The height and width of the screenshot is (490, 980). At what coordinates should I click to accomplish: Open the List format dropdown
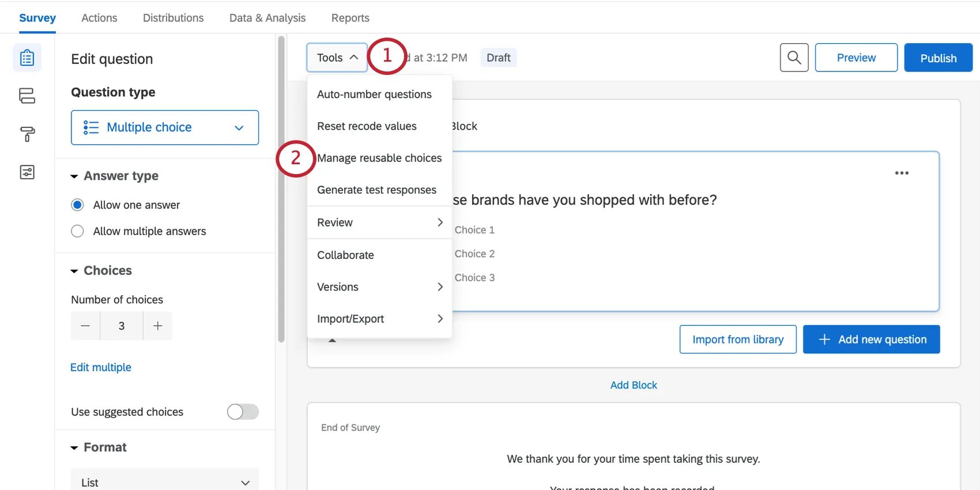click(165, 482)
